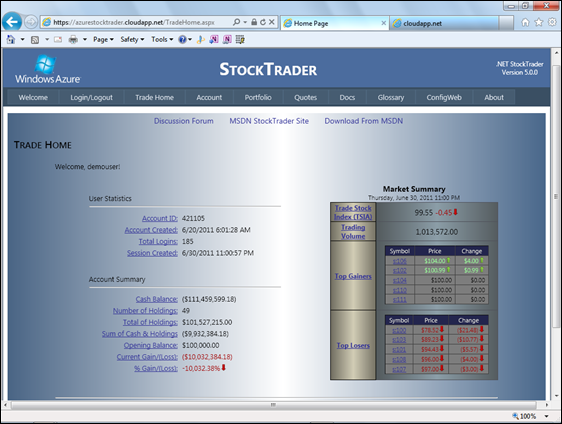Open Favorites with the star icon
Viewport: 562px width, 424px height.
click(x=539, y=22)
